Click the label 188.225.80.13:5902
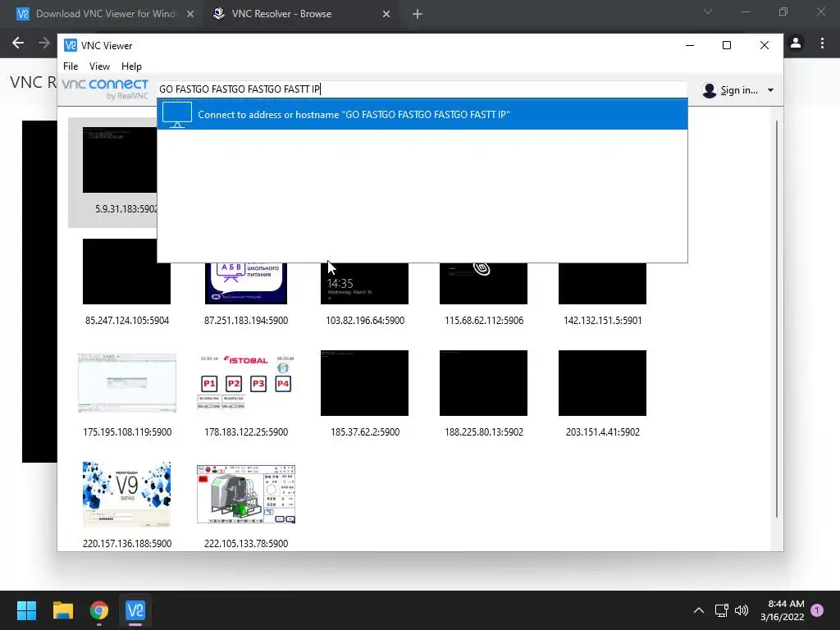This screenshot has width=840, height=630. [484, 431]
